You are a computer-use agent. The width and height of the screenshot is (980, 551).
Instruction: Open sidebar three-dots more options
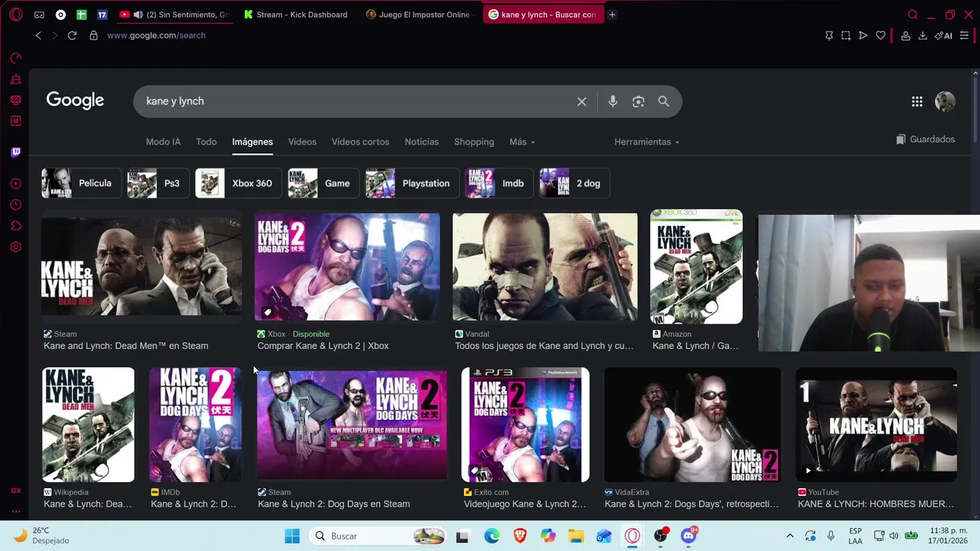pyautogui.click(x=15, y=511)
